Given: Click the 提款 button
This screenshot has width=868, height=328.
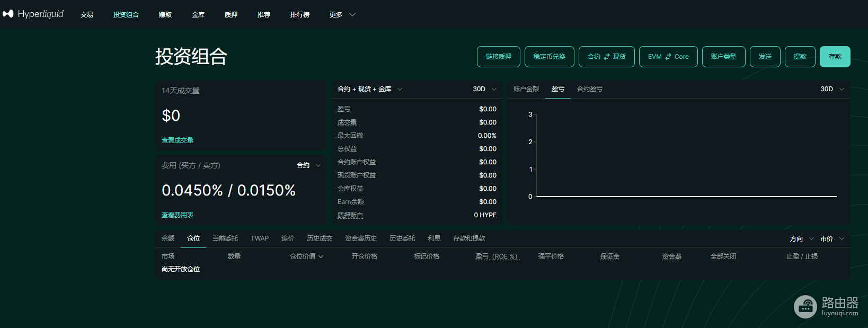Looking at the screenshot, I should tap(800, 57).
